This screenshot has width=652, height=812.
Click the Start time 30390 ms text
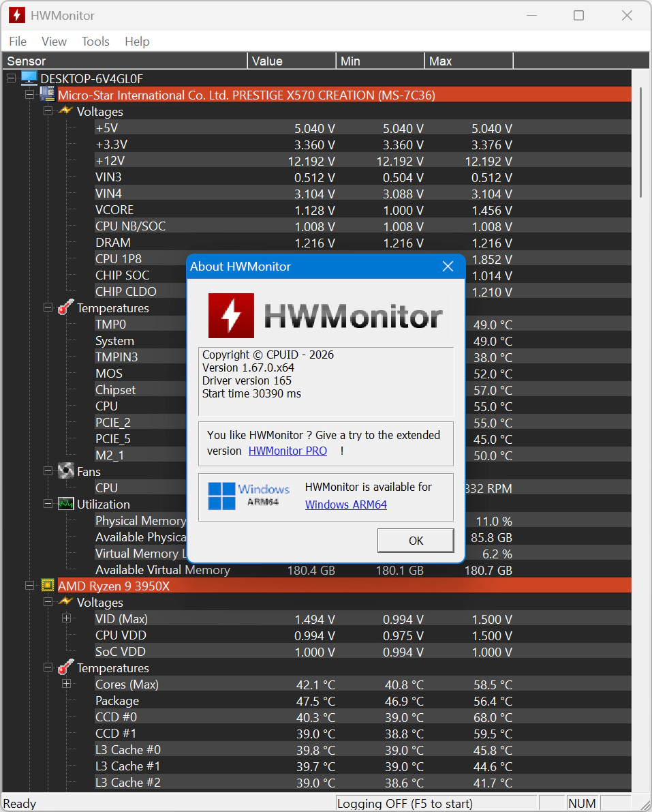point(251,393)
